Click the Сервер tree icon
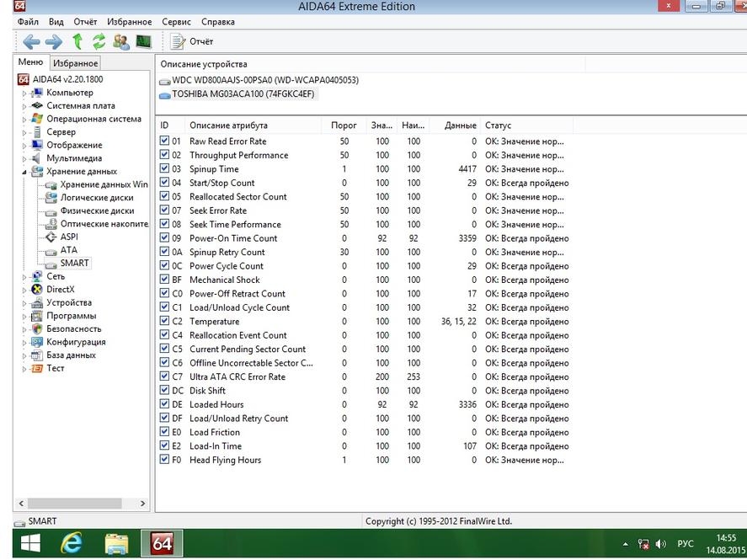747x560 pixels. pos(37,132)
